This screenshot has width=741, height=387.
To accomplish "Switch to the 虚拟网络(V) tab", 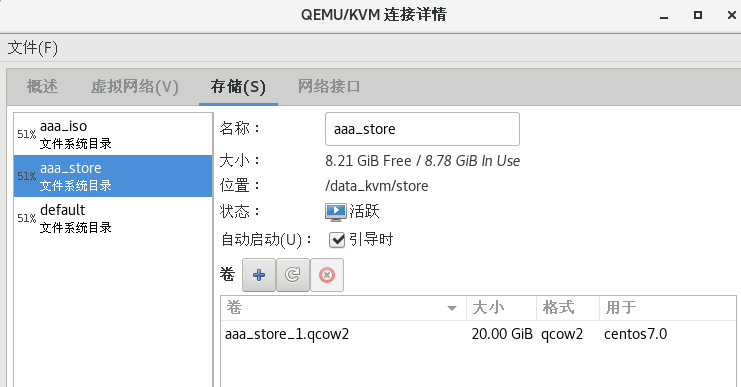I will click(x=135, y=86).
